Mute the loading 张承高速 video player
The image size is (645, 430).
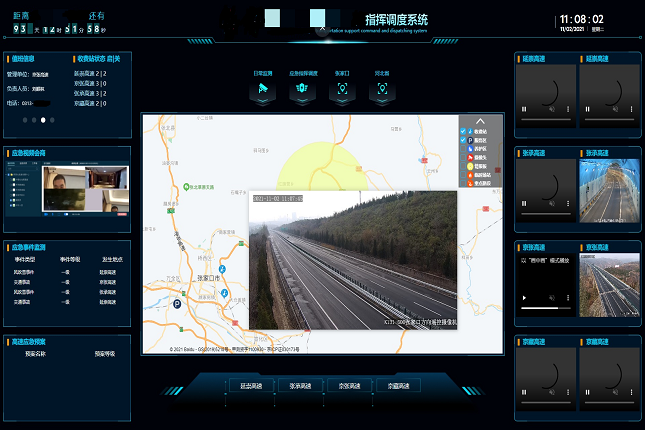click(x=552, y=203)
